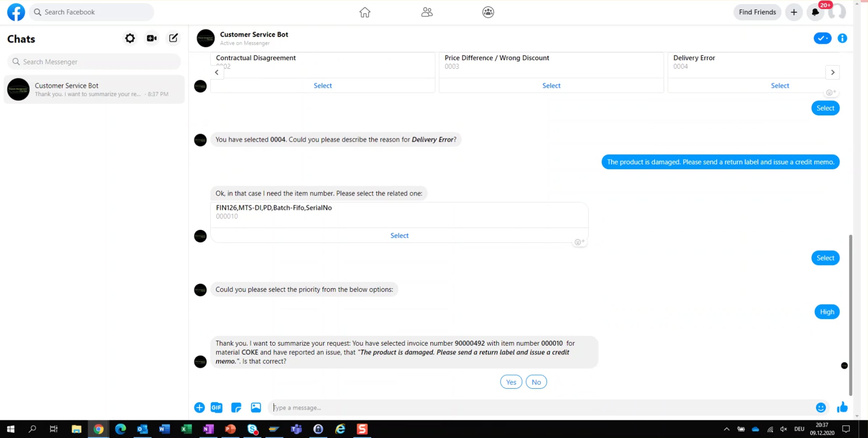Image resolution: width=868 pixels, height=438 pixels.
Task: Open Messenger chat settings gear
Action: 130,38
